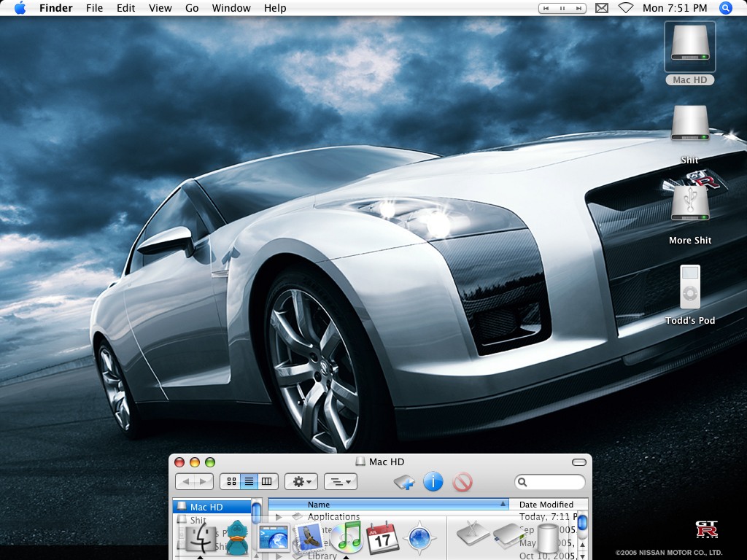Open iCal from the Dock

pos(382,539)
